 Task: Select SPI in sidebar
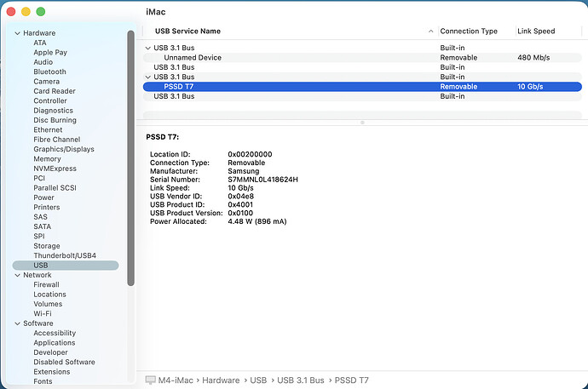pos(39,237)
